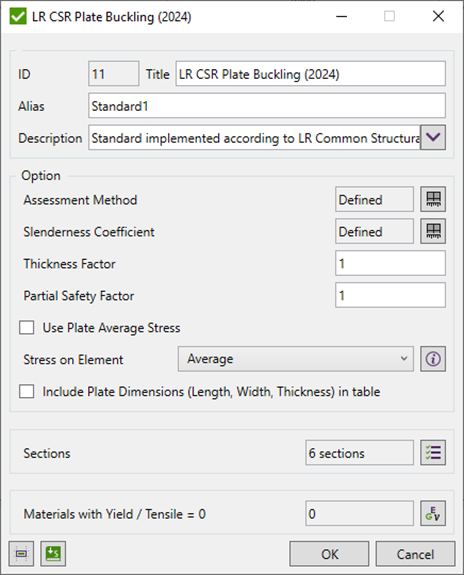This screenshot has width=464, height=575.
Task: Toggle Include Plate Dimensions in table checkbox
Action: click(27, 391)
